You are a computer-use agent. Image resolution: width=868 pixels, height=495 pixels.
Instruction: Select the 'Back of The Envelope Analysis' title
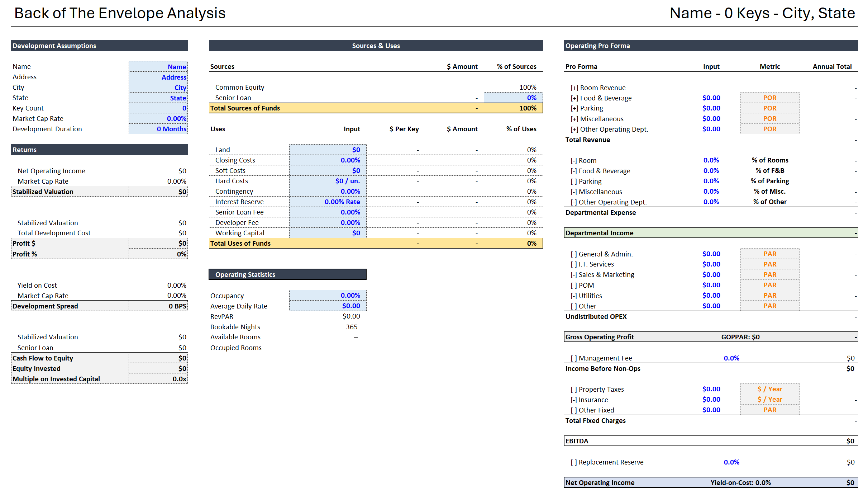[120, 13]
